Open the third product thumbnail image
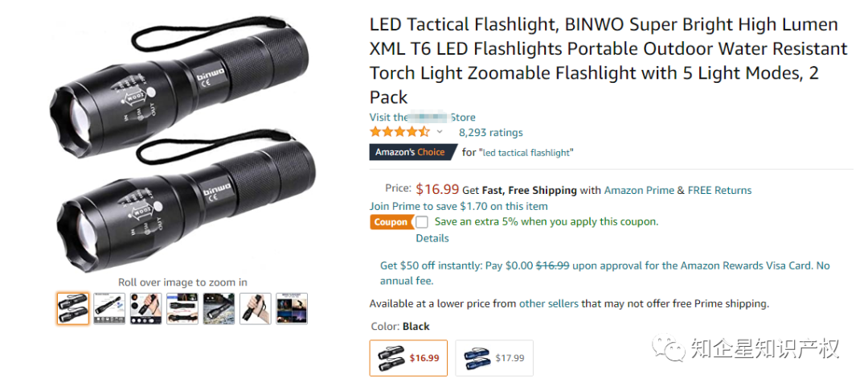Viewport: 868px width, 387px height. tap(145, 308)
